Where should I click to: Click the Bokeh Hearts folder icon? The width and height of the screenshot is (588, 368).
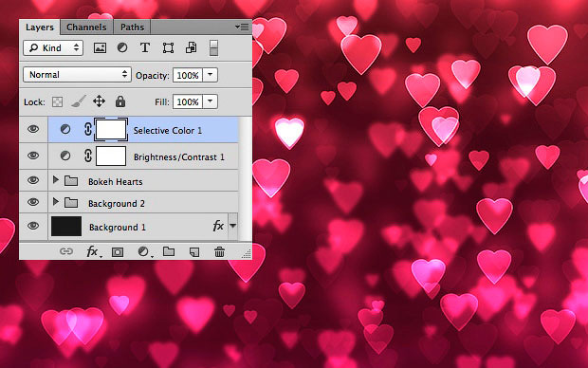click(71, 181)
